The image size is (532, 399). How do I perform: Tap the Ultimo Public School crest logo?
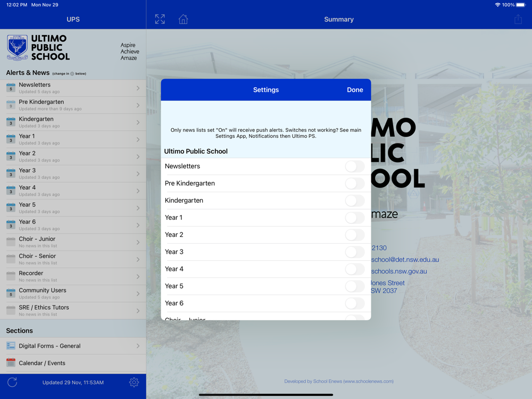pyautogui.click(x=17, y=47)
